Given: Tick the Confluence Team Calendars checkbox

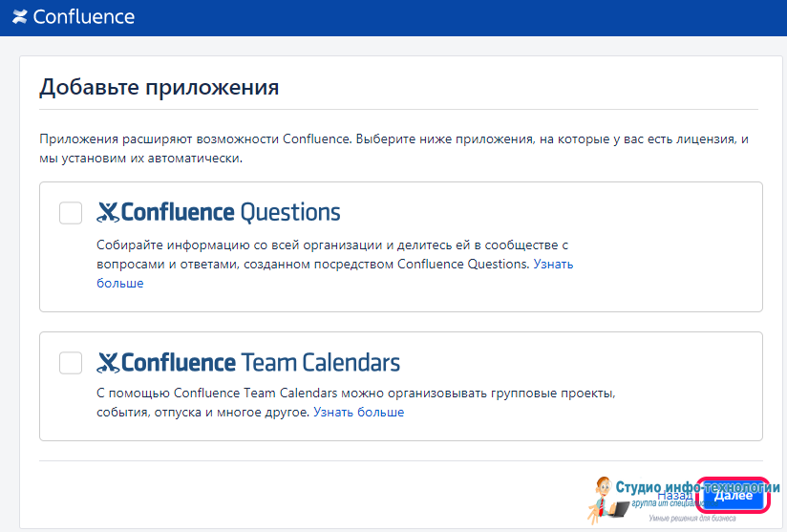Looking at the screenshot, I should click(x=71, y=363).
